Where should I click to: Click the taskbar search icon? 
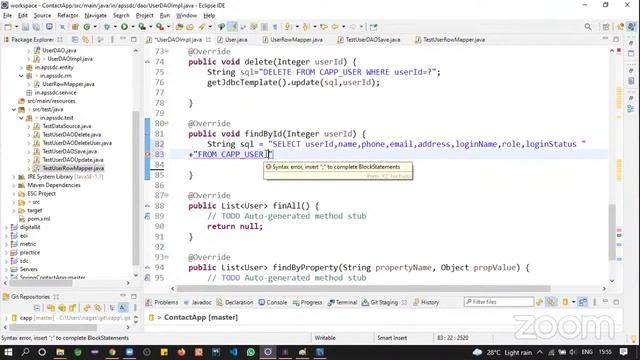25,352
